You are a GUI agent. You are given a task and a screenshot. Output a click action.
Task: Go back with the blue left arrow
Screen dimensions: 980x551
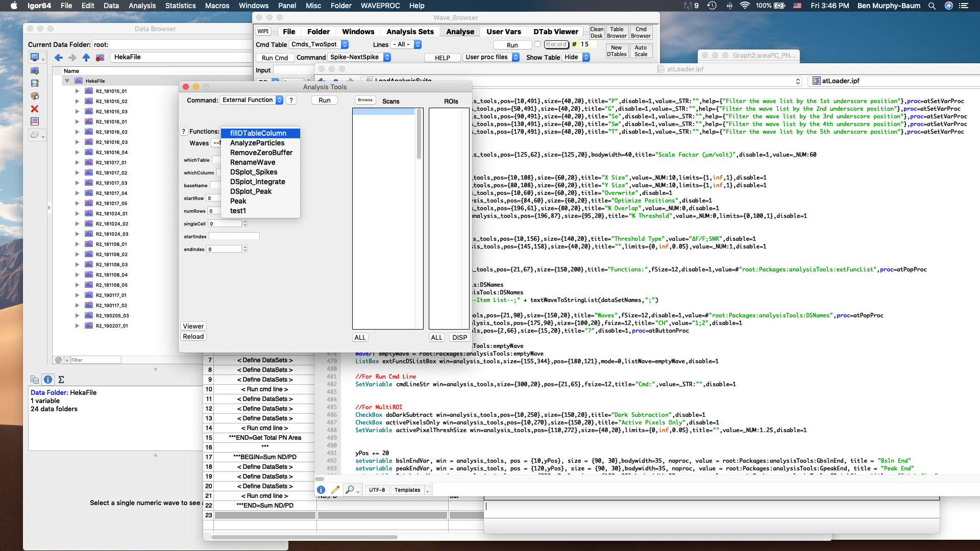click(x=59, y=58)
